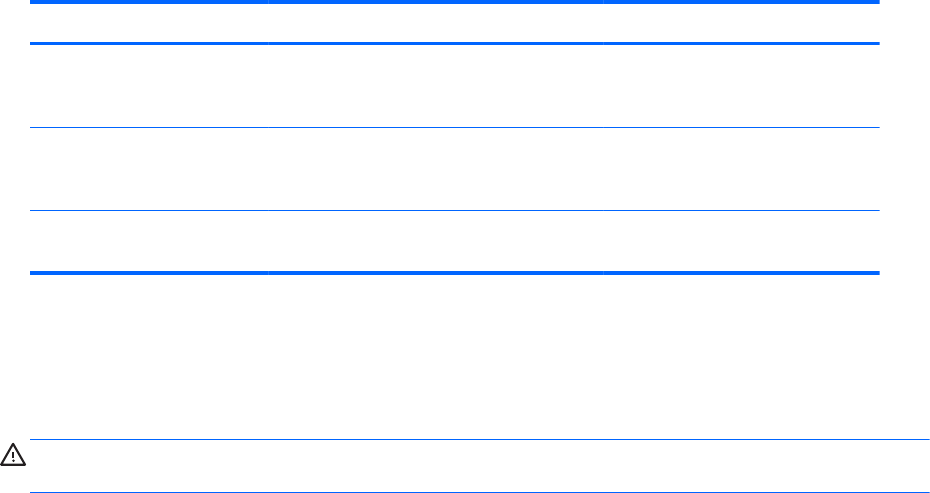Click the third column header cell

[x=741, y=23]
